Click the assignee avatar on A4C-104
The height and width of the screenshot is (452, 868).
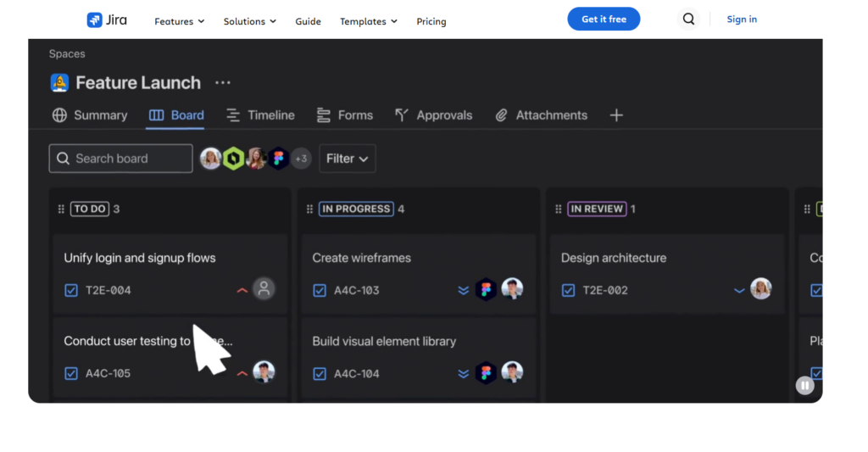pos(512,371)
